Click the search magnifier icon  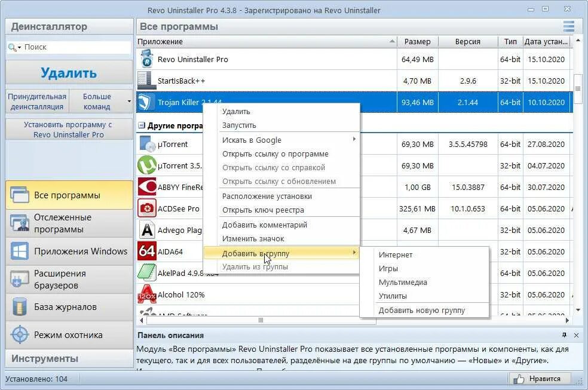(x=12, y=47)
